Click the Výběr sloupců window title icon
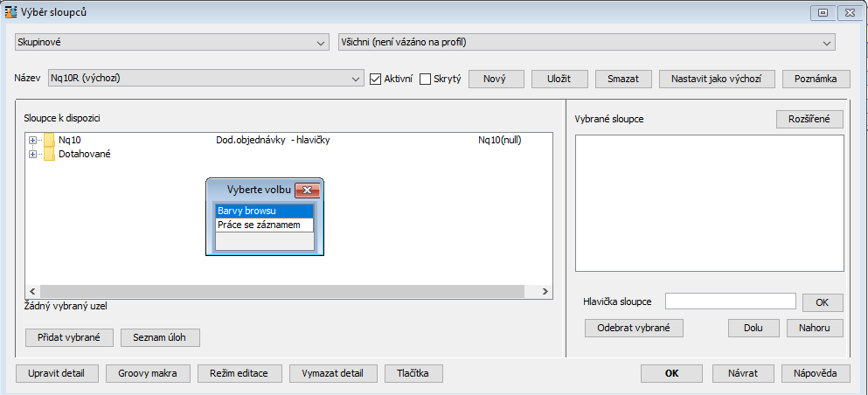This screenshot has width=868, height=395. pyautogui.click(x=11, y=12)
